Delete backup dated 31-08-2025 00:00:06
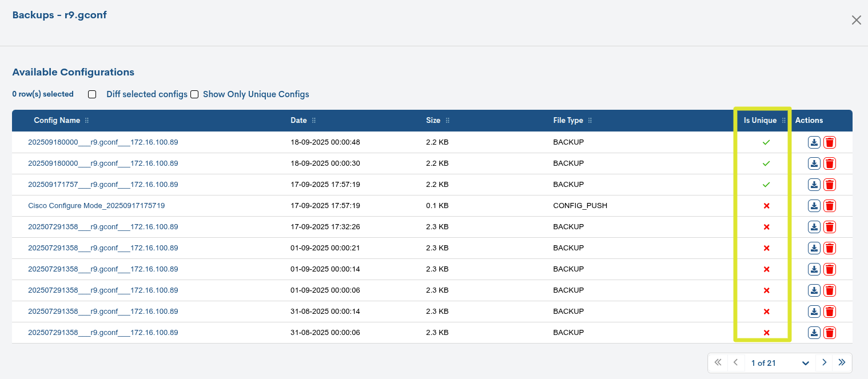Image resolution: width=868 pixels, height=379 pixels. [830, 333]
